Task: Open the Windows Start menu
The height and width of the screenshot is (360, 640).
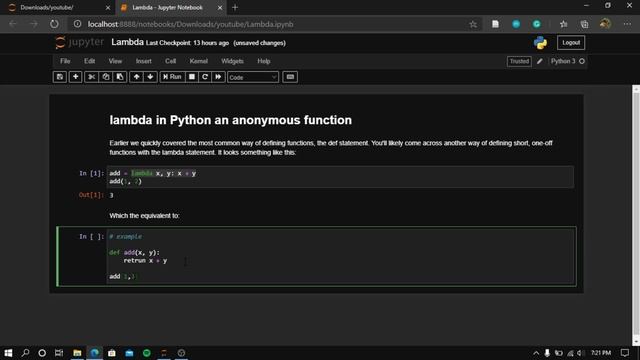Action: (x=8, y=353)
